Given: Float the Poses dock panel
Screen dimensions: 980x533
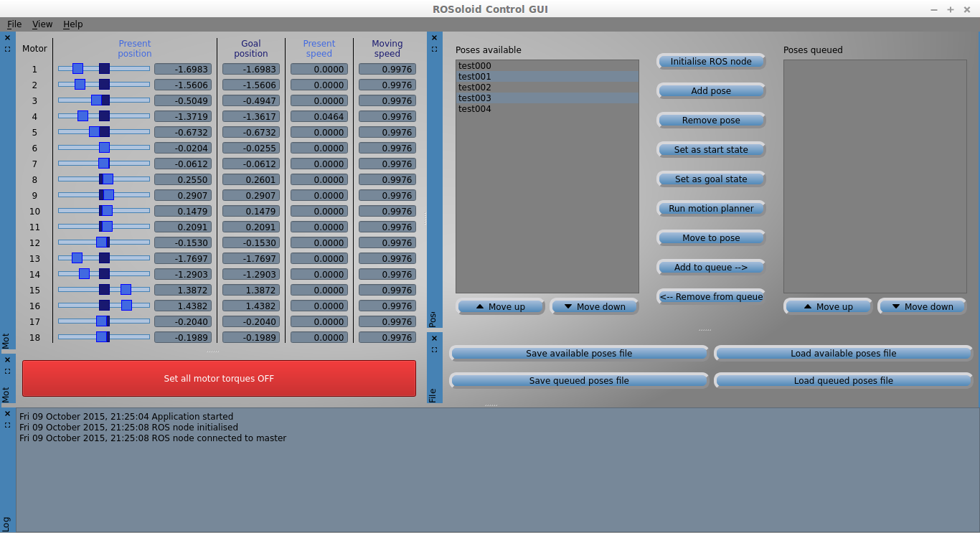Looking at the screenshot, I should point(434,49).
